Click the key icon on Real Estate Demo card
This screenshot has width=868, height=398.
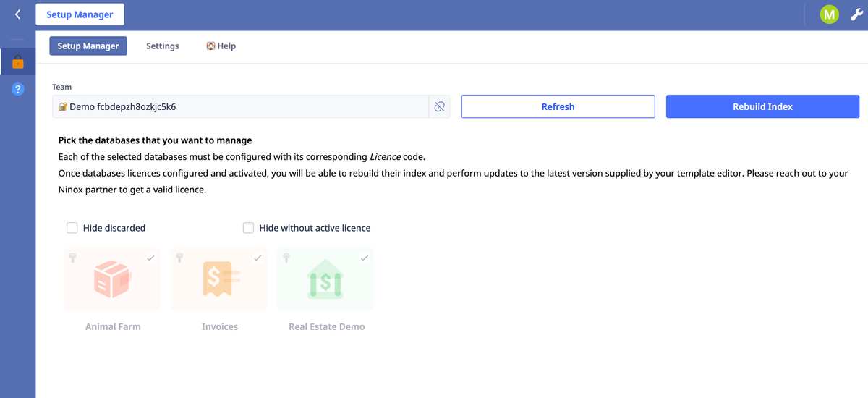click(286, 258)
